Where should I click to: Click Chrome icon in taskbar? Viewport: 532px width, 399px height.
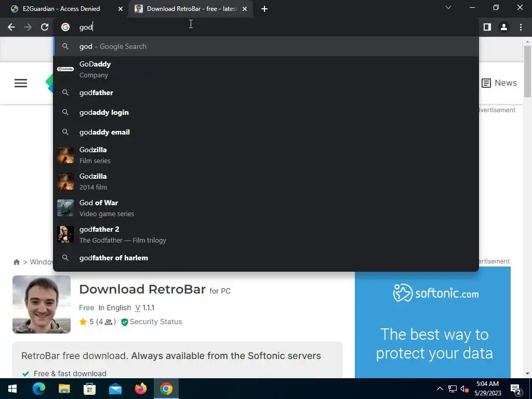[x=166, y=389]
